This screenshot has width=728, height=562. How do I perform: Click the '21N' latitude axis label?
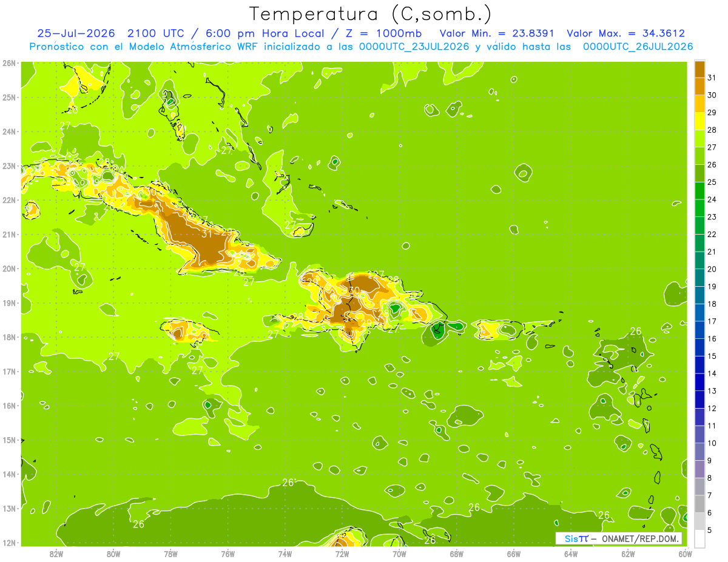(x=9, y=234)
